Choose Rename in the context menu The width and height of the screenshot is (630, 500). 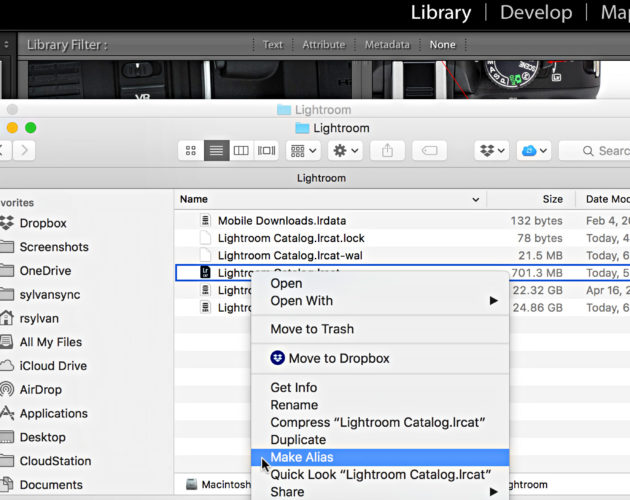380,405
